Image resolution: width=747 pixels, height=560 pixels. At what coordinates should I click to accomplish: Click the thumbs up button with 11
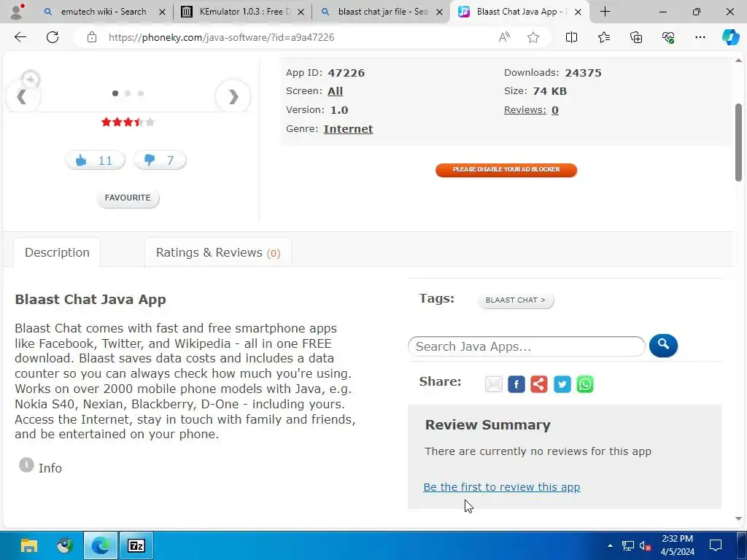click(x=95, y=160)
